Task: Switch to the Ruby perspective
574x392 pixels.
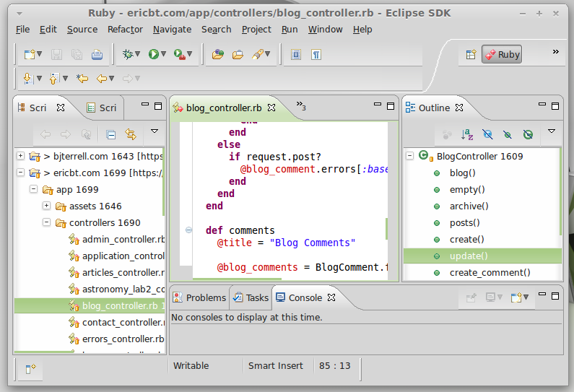Action: point(502,54)
